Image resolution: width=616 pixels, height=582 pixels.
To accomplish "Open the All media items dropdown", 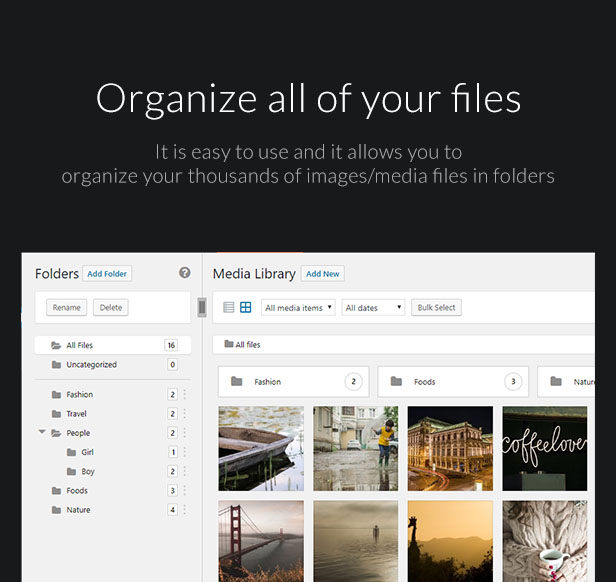I will [298, 308].
